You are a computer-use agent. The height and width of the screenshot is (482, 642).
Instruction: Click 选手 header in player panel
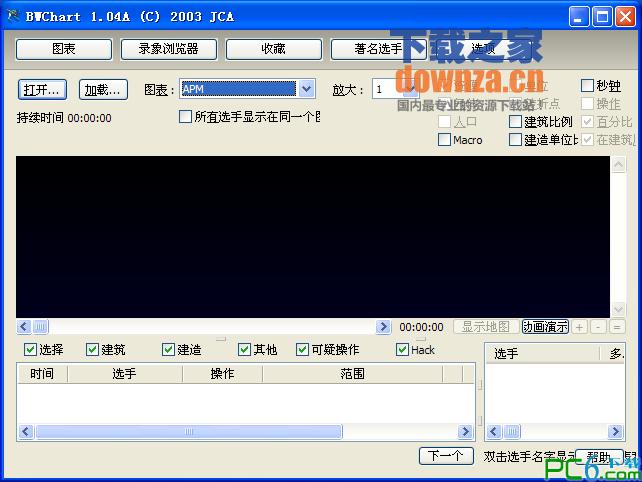point(543,353)
